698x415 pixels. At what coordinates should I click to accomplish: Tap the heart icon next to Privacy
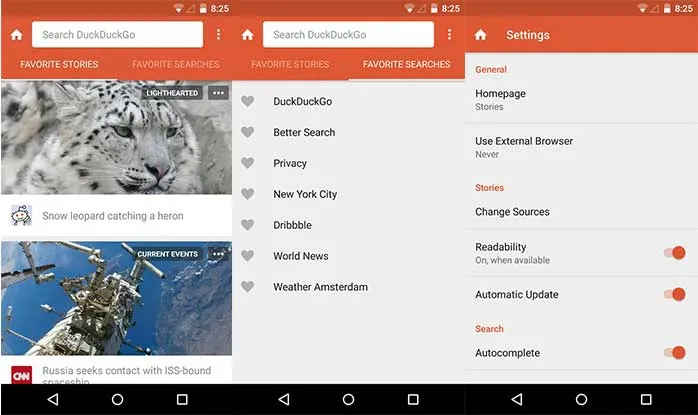pos(248,163)
